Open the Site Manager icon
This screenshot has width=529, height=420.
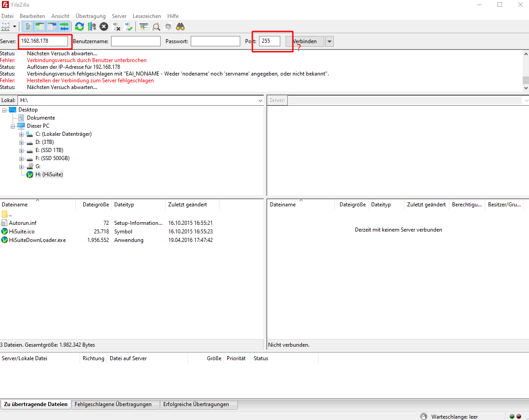pyautogui.click(x=5, y=27)
